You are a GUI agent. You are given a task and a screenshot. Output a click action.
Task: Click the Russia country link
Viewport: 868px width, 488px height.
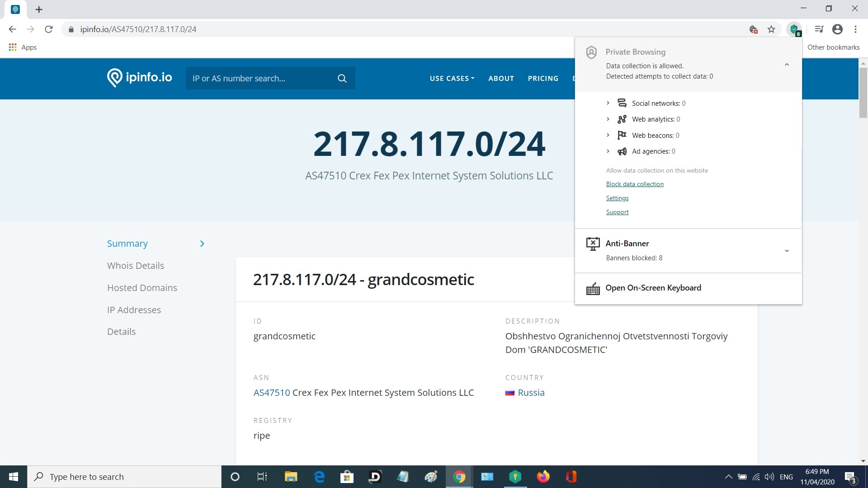pyautogui.click(x=531, y=393)
